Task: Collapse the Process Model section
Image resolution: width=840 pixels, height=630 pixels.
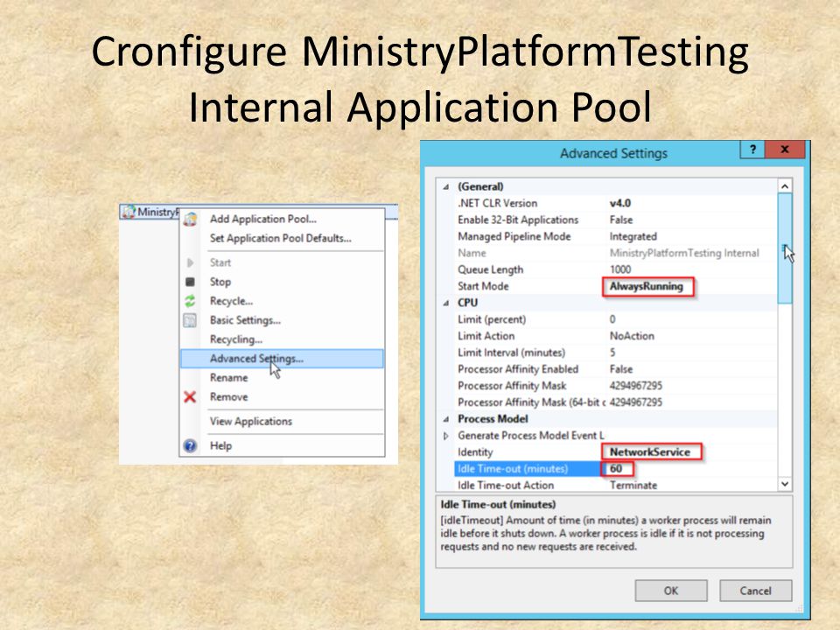Action: pyautogui.click(x=445, y=419)
